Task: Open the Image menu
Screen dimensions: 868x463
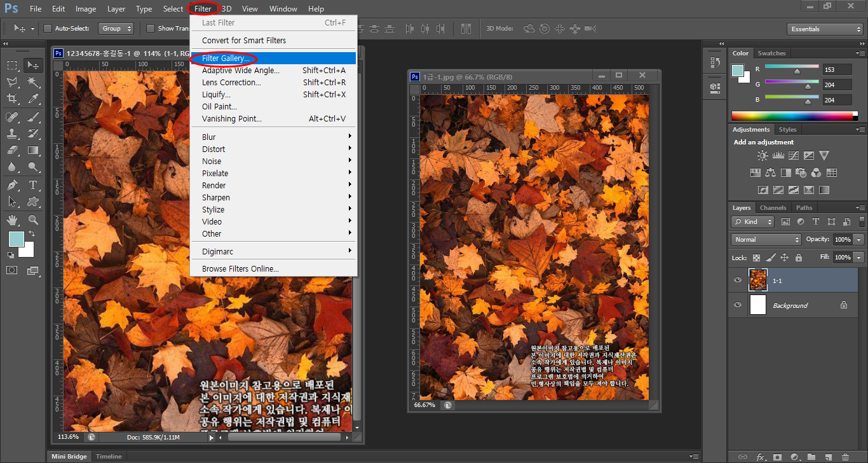Action: coord(86,9)
